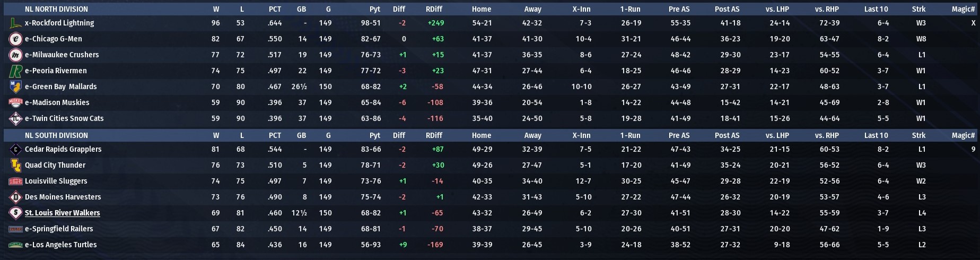
Task: Sort NL South by Last 10 header
Action: (x=876, y=135)
